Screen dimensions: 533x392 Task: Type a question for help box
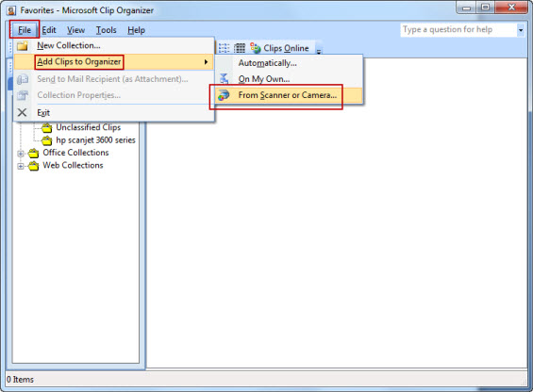(x=458, y=30)
